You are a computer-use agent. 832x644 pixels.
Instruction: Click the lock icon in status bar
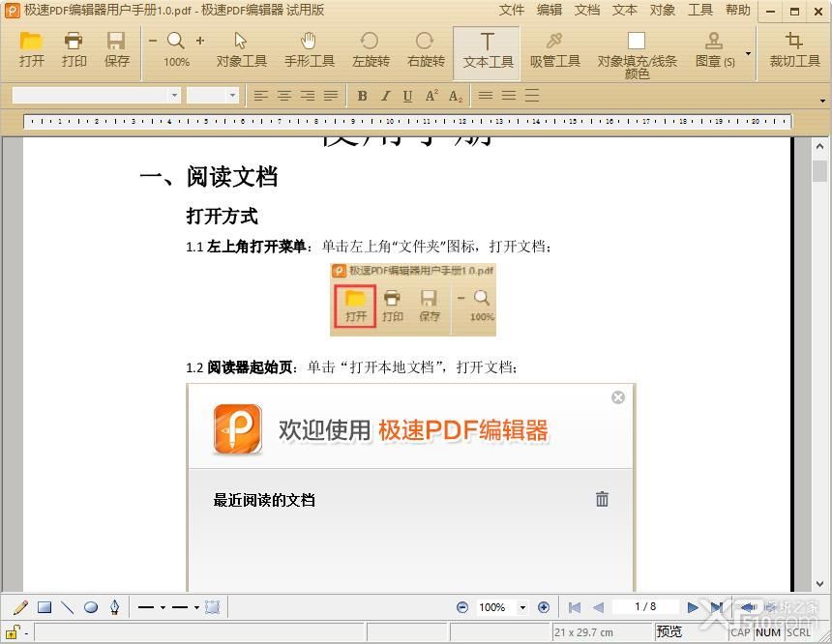point(13,632)
